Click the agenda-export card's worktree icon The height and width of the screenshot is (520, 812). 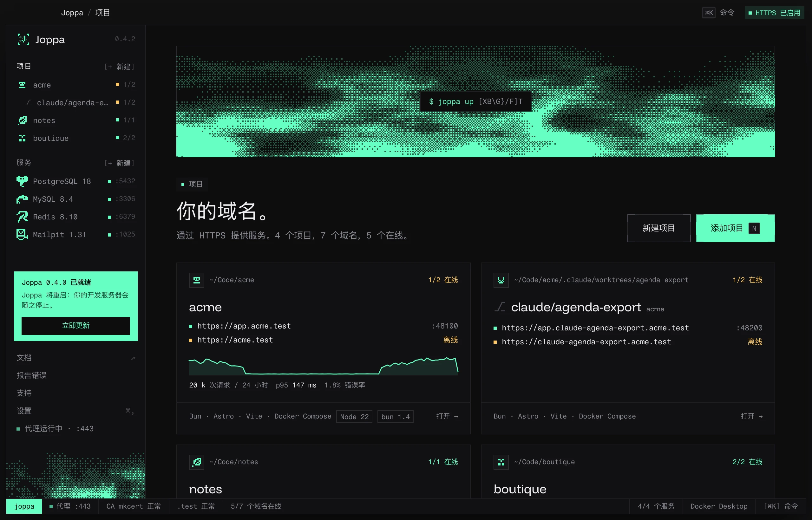click(x=501, y=280)
